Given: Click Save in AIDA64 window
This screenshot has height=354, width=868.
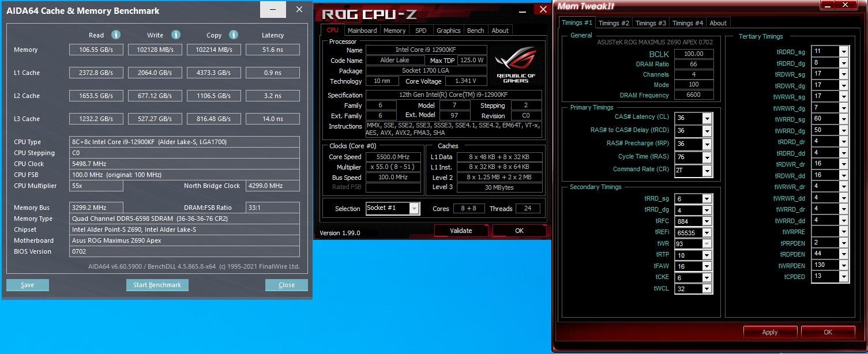Looking at the screenshot, I should [x=28, y=285].
